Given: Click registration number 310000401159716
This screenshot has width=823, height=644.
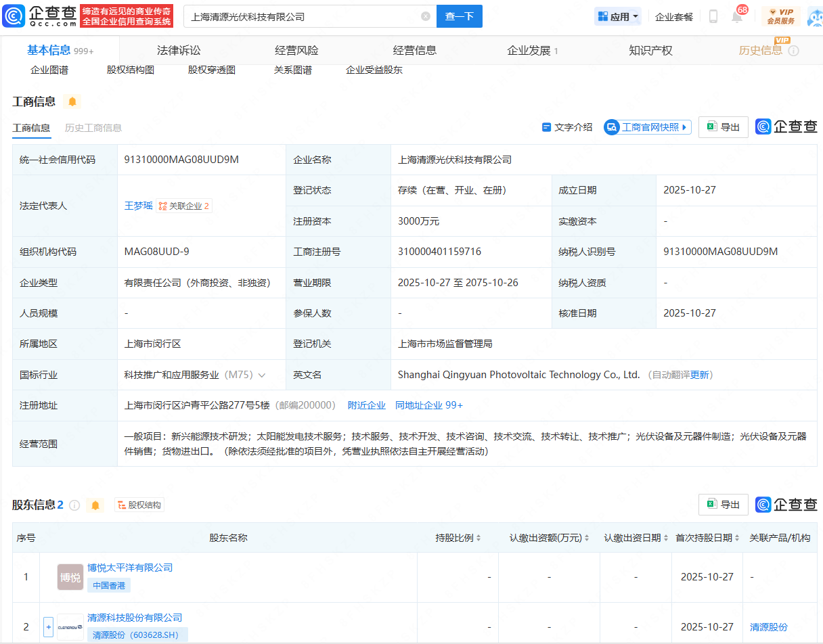Looking at the screenshot, I should pyautogui.click(x=440, y=252).
